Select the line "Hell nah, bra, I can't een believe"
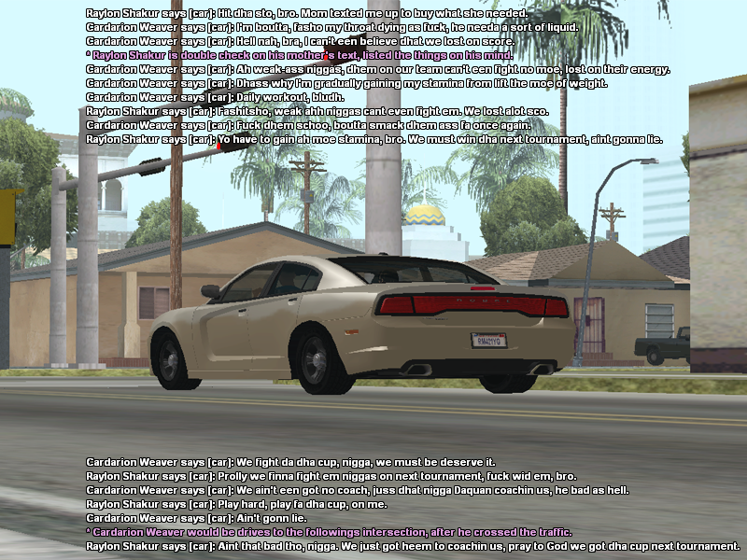The width and height of the screenshot is (747, 560). pos(300,41)
